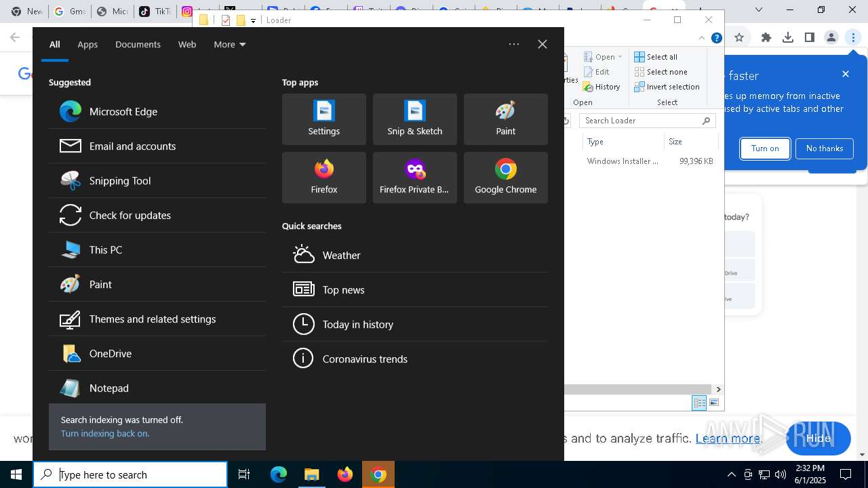Open This PC from Suggested list
Viewport: 868px width, 488px height.
(x=157, y=250)
